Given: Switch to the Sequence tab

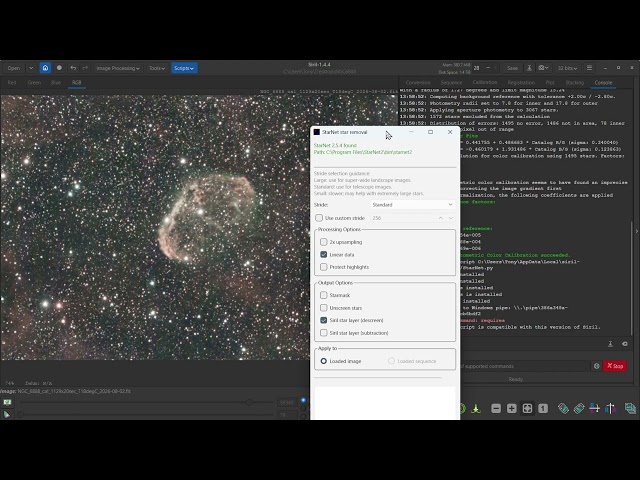Looking at the screenshot, I should click(x=451, y=82).
